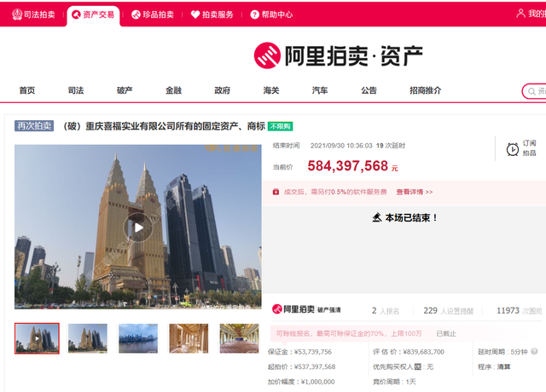Click the 不限购 green badge

[280, 126]
